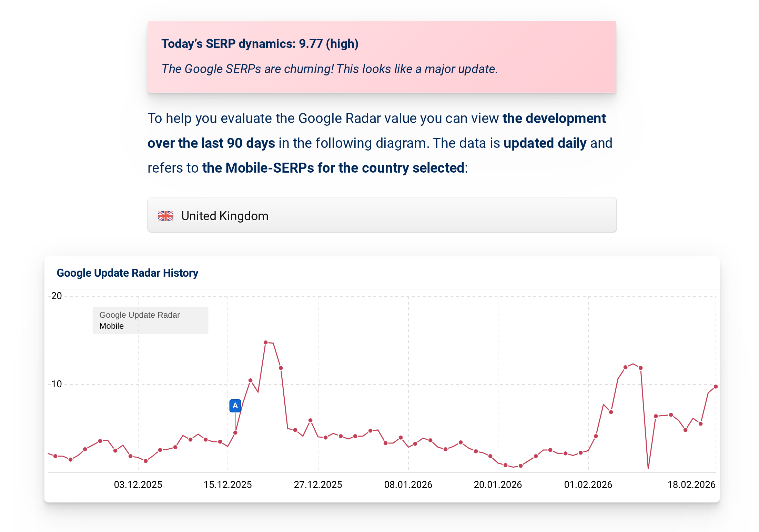
Task: Click the 15.12.2025 x-axis date label
Action: (227, 484)
